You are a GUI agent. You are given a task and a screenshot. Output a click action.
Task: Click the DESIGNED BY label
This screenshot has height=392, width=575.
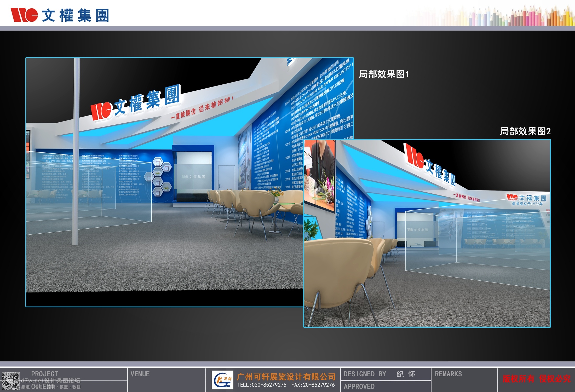(365, 374)
